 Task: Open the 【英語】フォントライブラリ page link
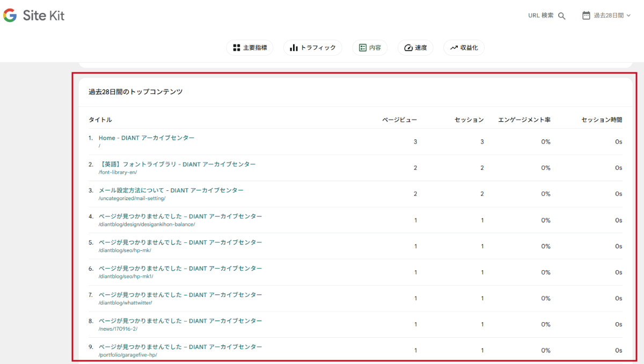[177, 164]
